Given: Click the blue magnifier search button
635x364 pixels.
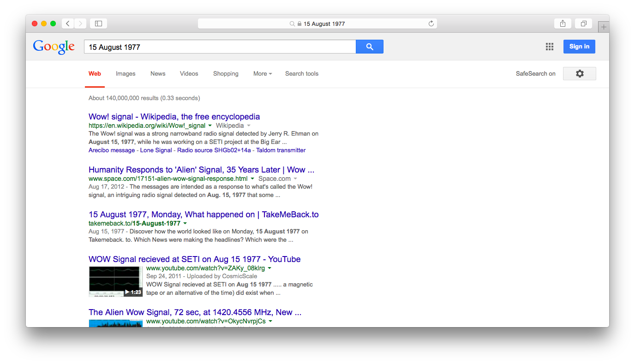Looking at the screenshot, I should (369, 47).
